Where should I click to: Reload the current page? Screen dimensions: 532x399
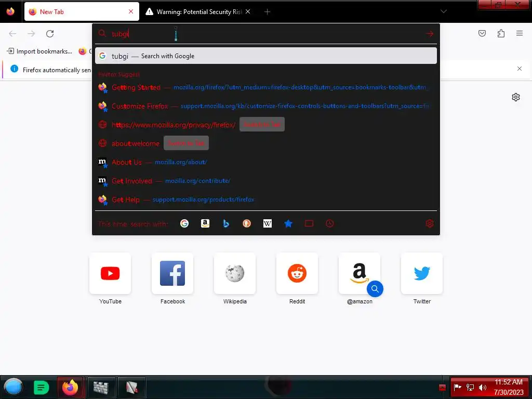[50, 34]
